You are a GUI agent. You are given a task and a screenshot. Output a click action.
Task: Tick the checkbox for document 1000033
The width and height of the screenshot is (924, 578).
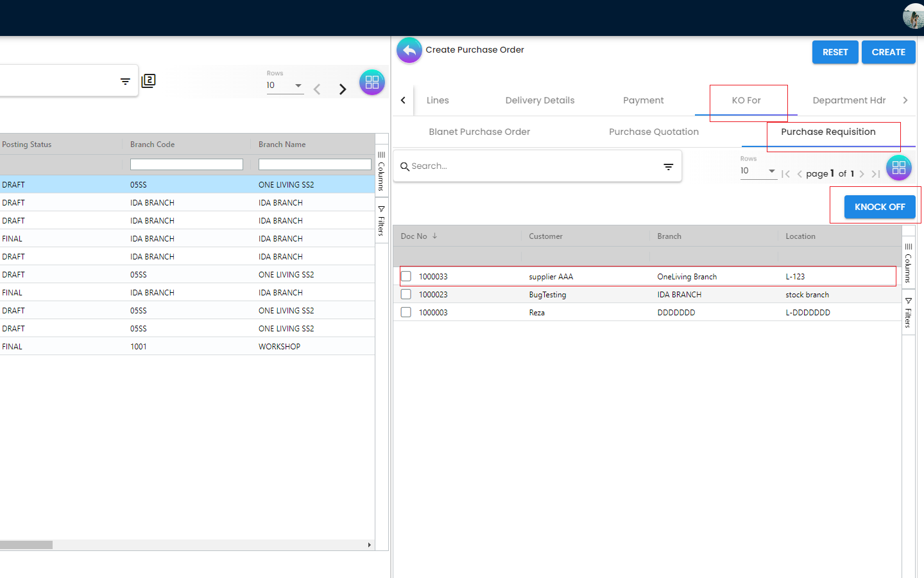click(406, 277)
